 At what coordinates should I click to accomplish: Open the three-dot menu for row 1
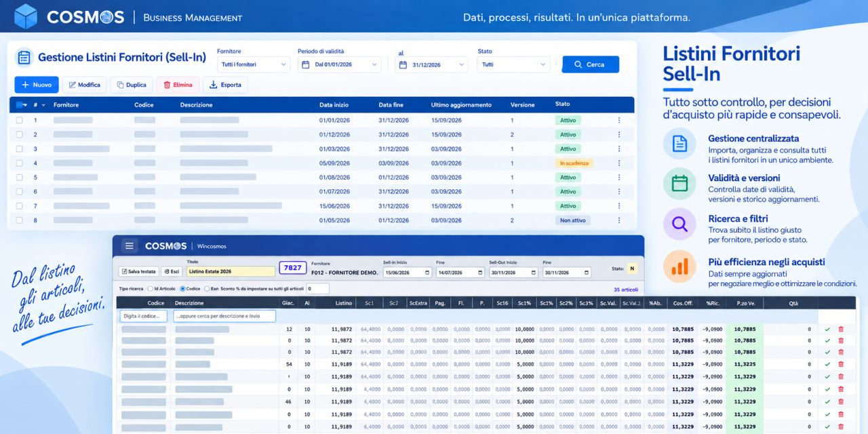click(x=618, y=120)
